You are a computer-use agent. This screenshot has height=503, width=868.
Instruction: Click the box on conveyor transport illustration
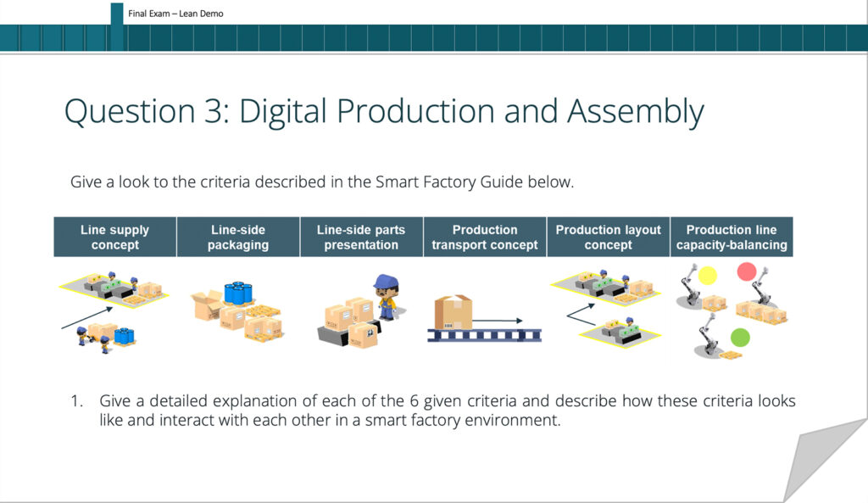pos(484,318)
